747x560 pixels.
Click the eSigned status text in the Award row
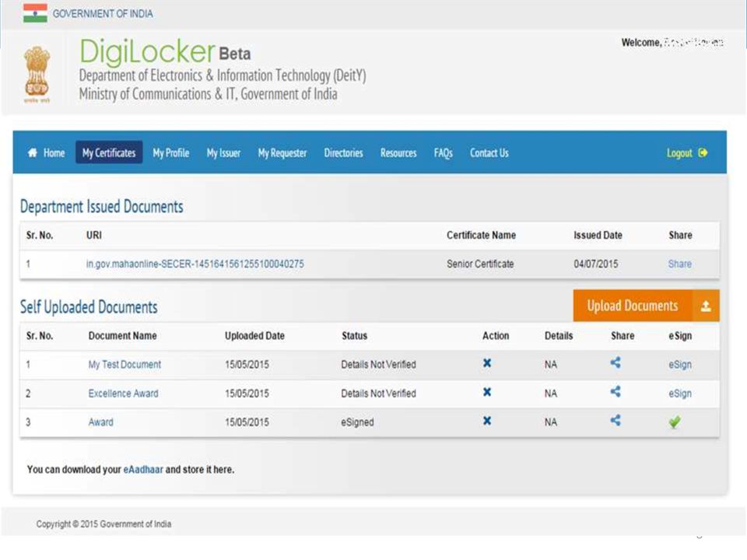tap(357, 422)
